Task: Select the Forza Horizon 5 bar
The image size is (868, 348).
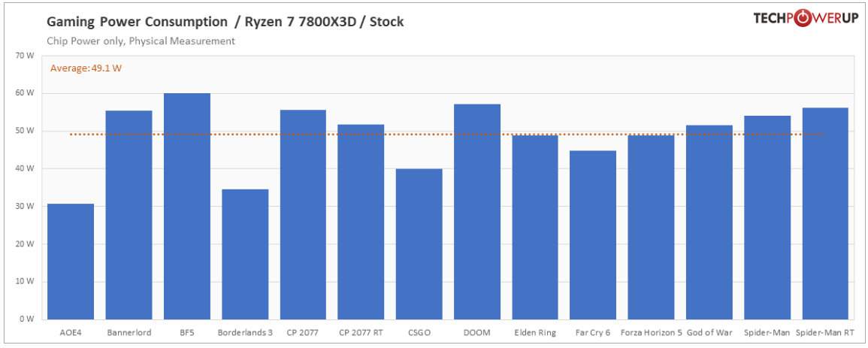Action: point(651,228)
